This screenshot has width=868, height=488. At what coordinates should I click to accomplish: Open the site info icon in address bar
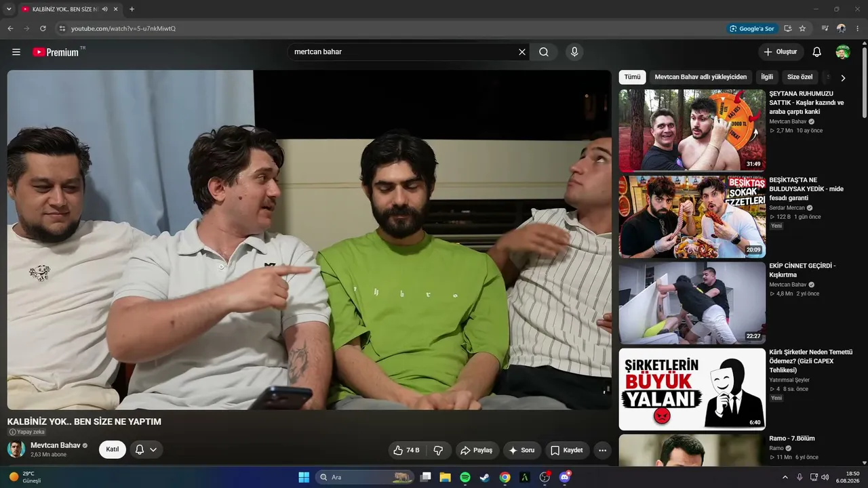pyautogui.click(x=62, y=28)
